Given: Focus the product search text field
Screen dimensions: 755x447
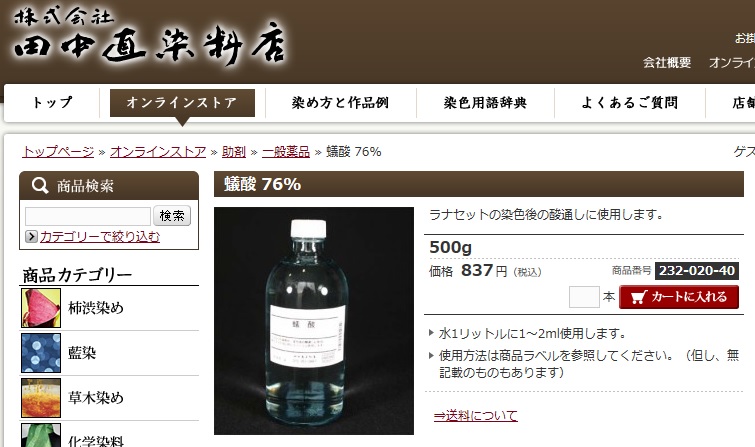Looking at the screenshot, I should [x=88, y=216].
